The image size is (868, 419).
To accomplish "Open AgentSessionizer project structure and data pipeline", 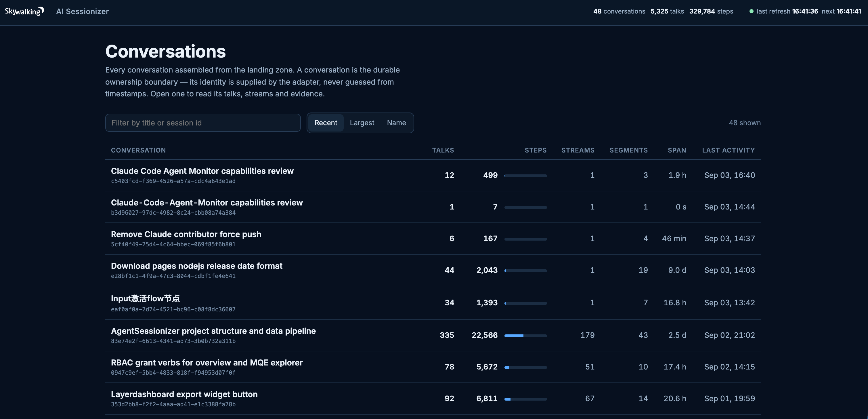I will click(213, 331).
